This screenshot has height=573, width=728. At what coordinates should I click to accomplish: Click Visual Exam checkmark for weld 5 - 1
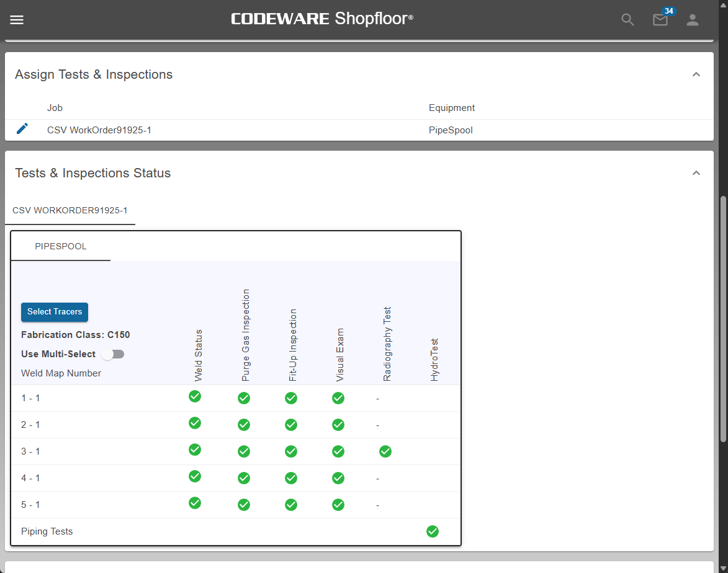point(338,505)
